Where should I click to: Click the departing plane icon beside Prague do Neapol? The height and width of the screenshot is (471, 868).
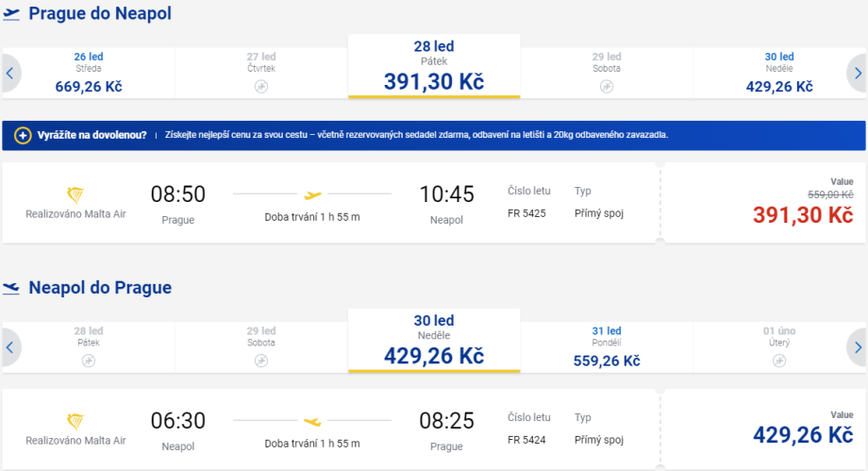[x=11, y=14]
